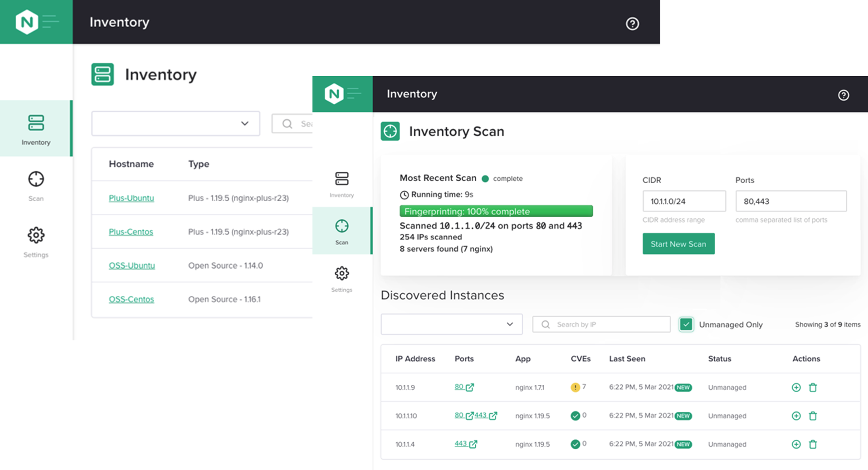
Task: Delete instance 10.1.1.10 with the trash icon
Action: (813, 416)
